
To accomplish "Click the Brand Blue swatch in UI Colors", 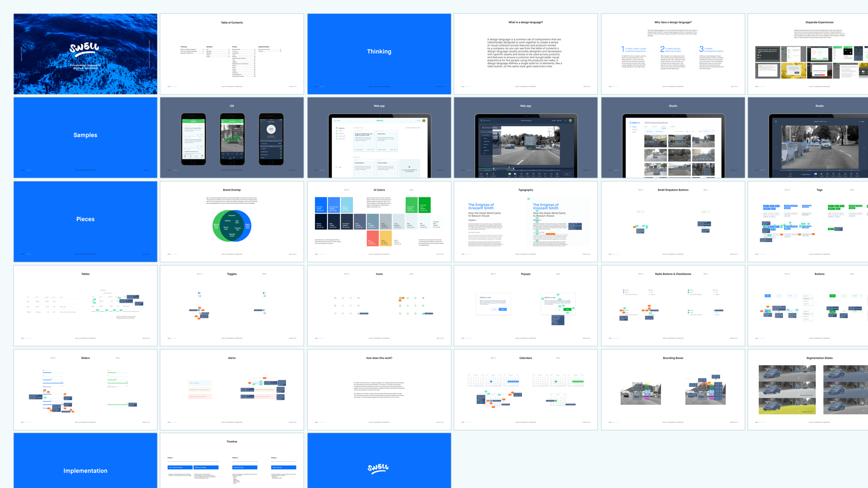I will (321, 205).
